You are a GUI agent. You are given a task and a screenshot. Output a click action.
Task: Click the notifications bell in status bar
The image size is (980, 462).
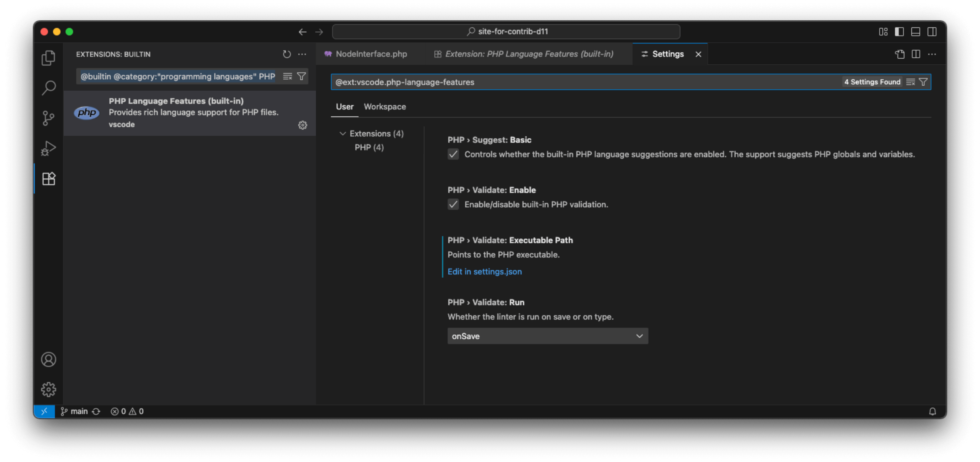pyautogui.click(x=932, y=412)
